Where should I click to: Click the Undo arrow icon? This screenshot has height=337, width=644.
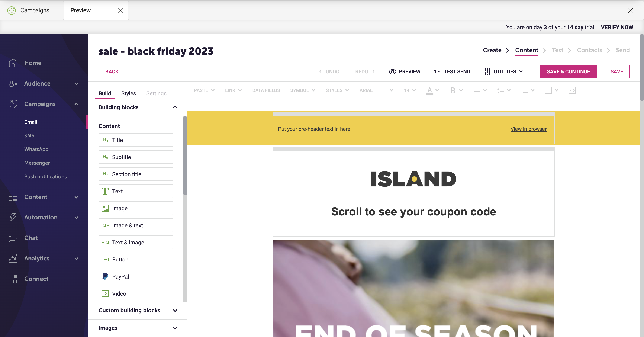click(x=320, y=72)
